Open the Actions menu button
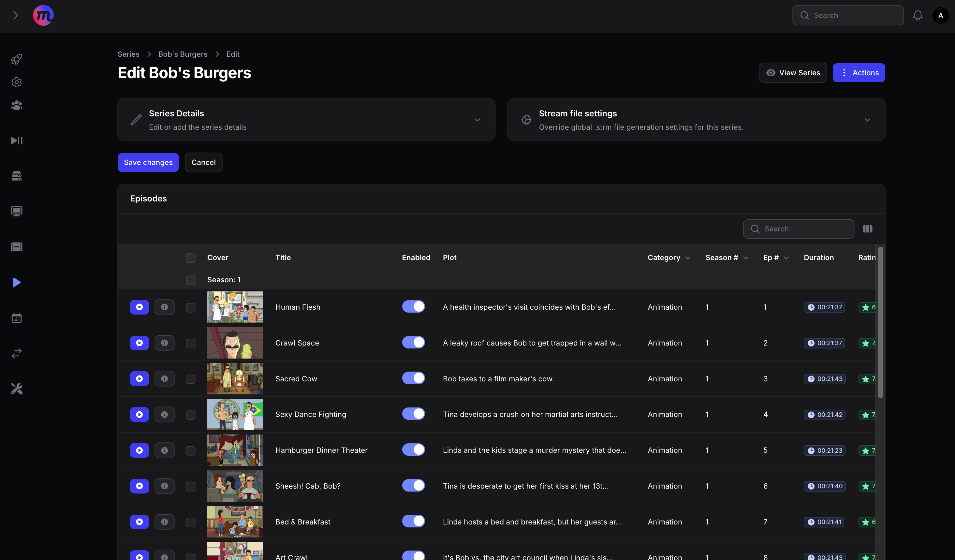This screenshot has width=955, height=560. point(859,73)
